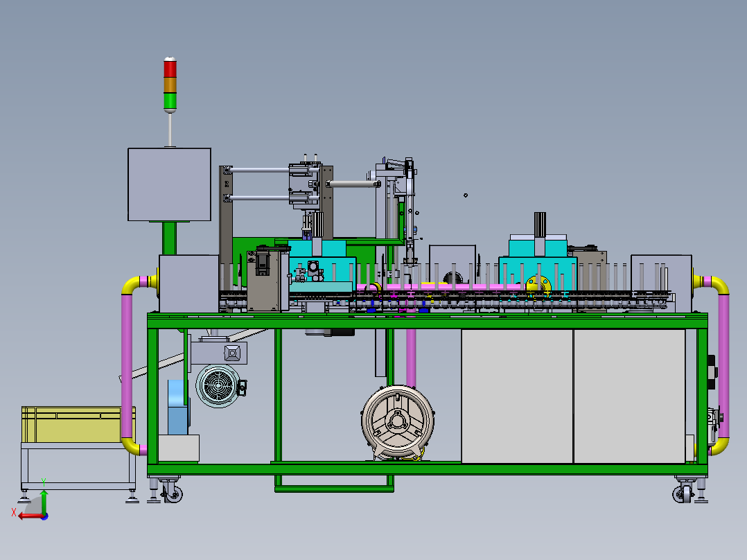Screen dimensions: 747x560
Task: Select the black switch on the frame's right side
Action: [712, 372]
